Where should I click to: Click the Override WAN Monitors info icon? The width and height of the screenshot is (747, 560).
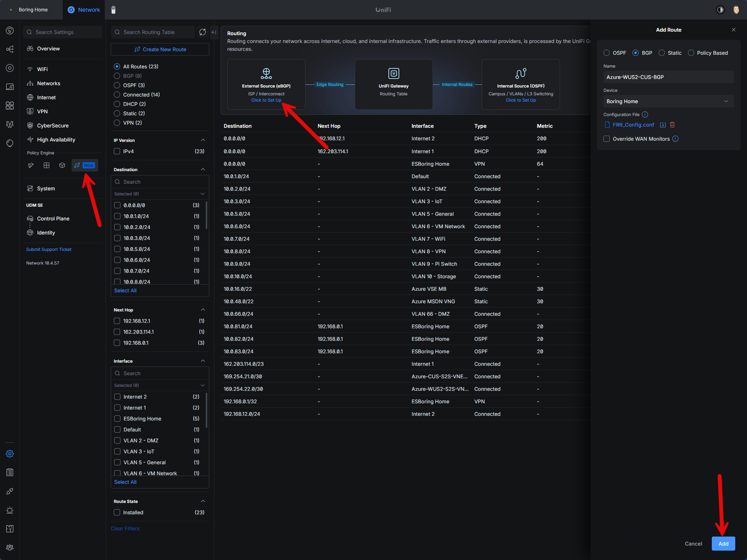pyautogui.click(x=675, y=139)
